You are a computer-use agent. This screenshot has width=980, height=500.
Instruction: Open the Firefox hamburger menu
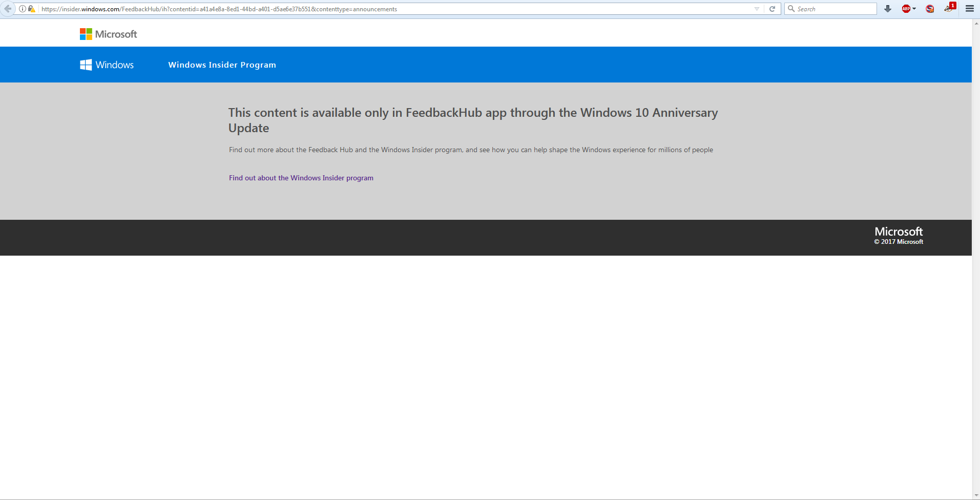coord(970,9)
